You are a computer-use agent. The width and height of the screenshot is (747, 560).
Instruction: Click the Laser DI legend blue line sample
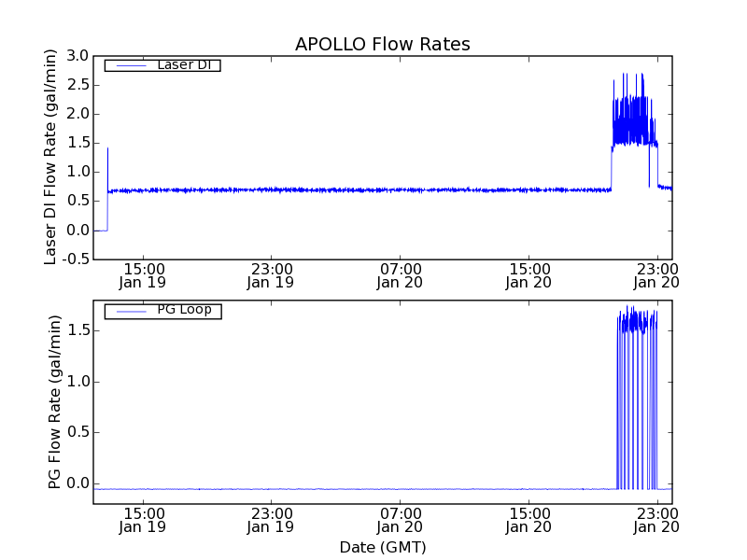[x=132, y=65]
